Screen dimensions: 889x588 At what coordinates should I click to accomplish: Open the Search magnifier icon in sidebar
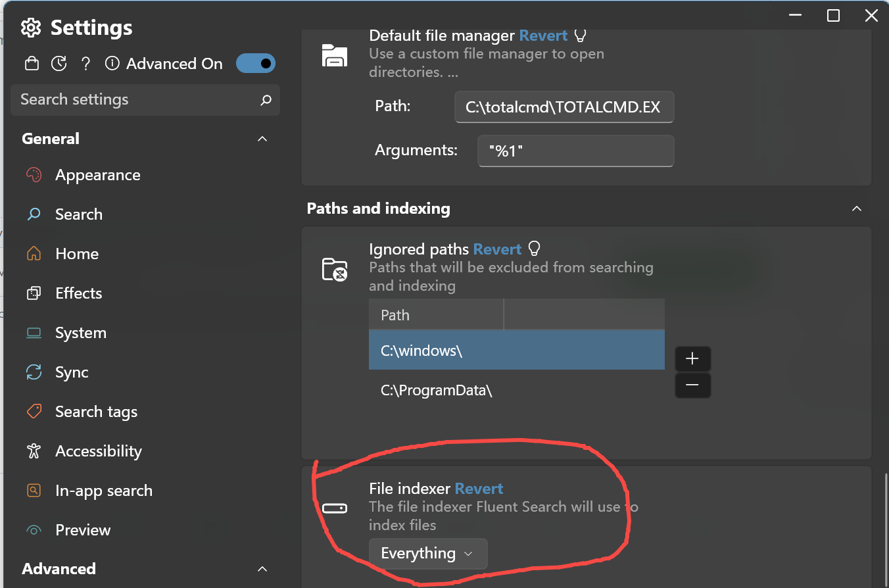tap(34, 214)
